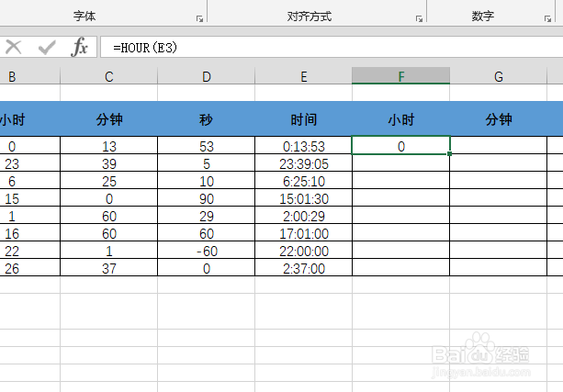563x392 pixels.
Task: Confirm formula entry with the checkmark icon
Action: [x=47, y=47]
